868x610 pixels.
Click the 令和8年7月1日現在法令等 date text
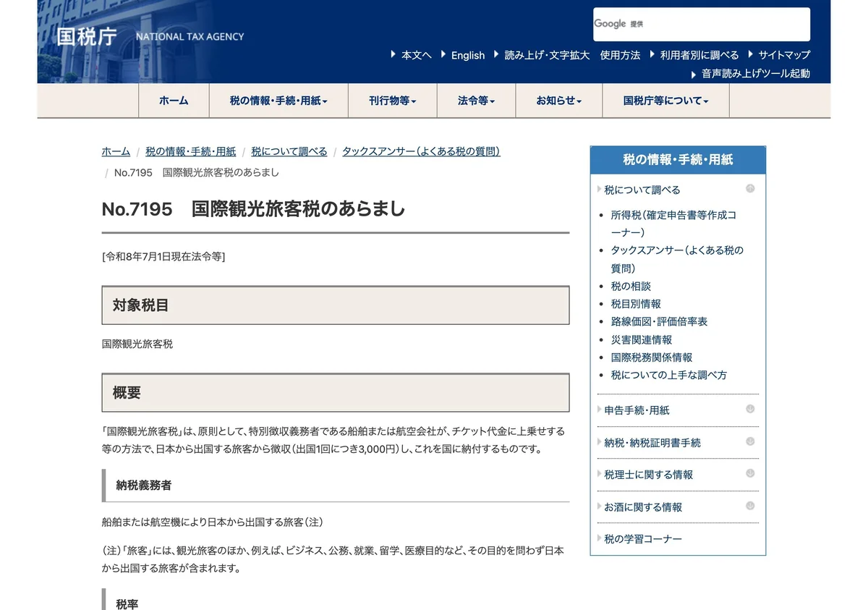pyautogui.click(x=163, y=256)
